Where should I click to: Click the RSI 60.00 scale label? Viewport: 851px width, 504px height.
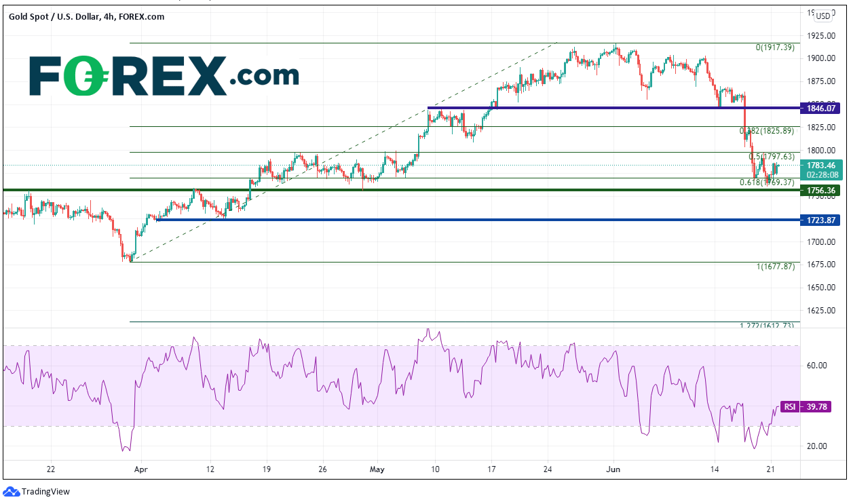point(816,365)
